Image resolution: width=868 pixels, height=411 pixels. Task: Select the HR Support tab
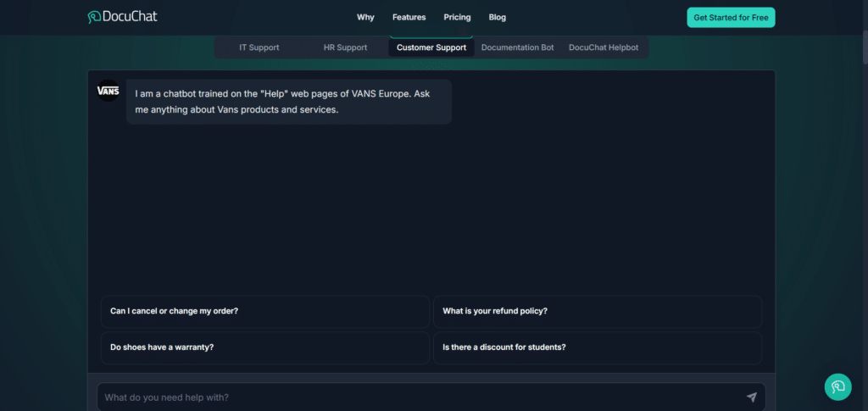click(345, 47)
